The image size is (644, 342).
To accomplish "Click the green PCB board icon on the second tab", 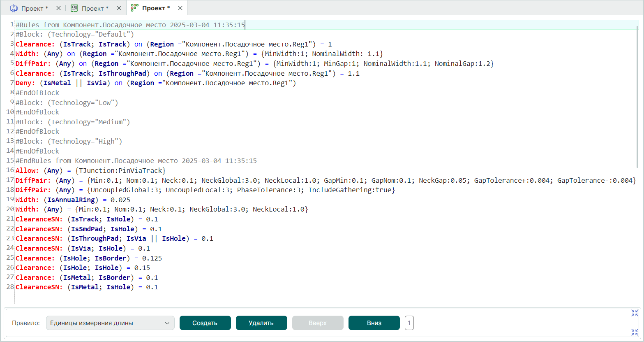I will point(74,8).
